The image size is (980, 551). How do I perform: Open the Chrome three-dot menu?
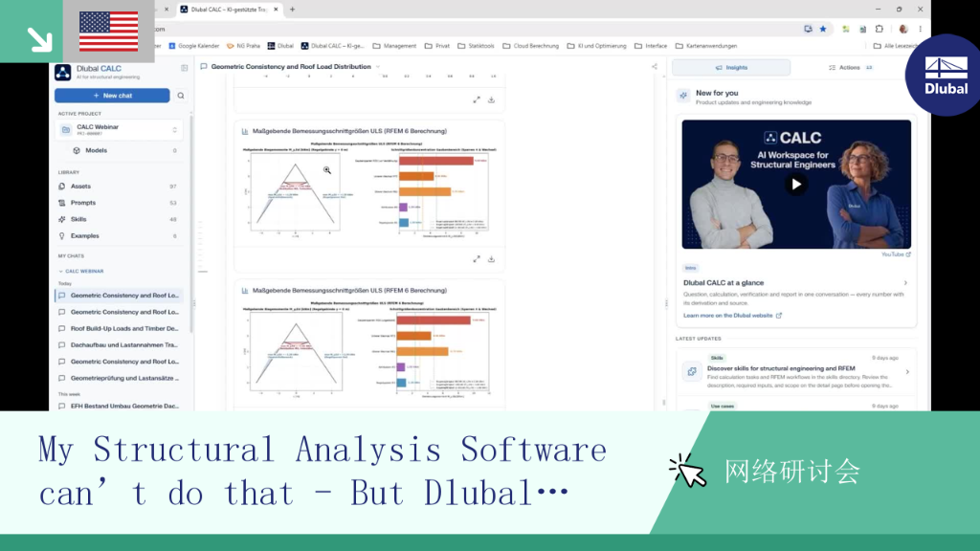tap(920, 29)
